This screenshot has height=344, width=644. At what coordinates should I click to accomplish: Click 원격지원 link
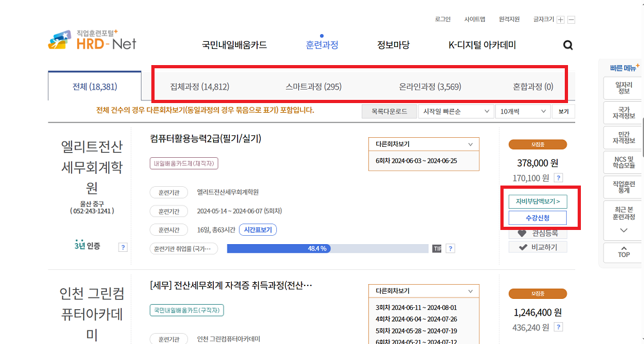tap(509, 19)
